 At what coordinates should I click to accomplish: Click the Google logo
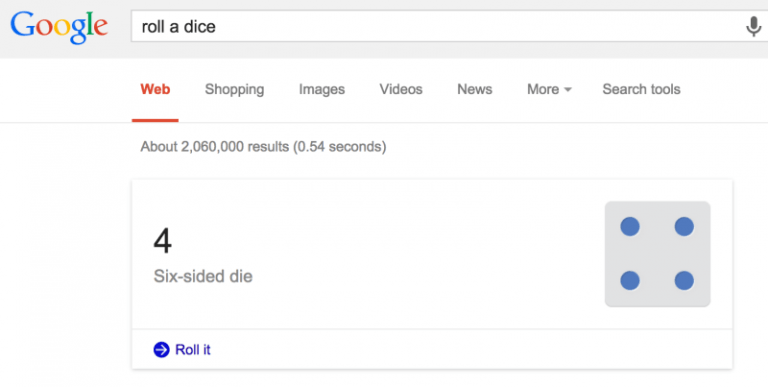[59, 27]
